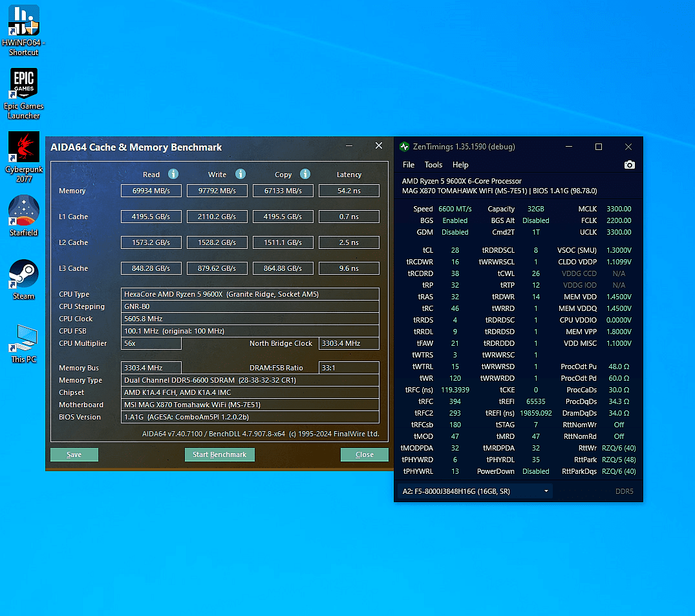Click North Bridge Clock value 3303.4 MHz
Image resolution: width=695 pixels, height=616 pixels.
(349, 343)
